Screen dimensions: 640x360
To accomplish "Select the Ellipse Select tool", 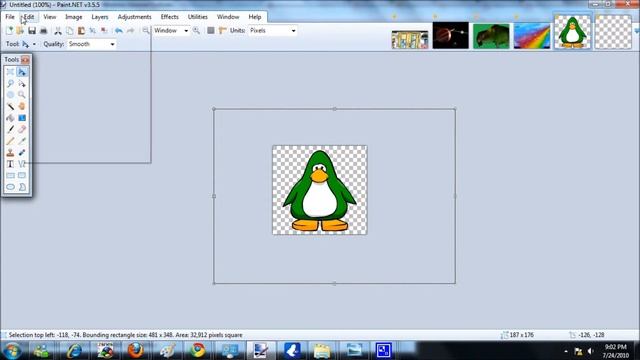I will (x=10, y=95).
